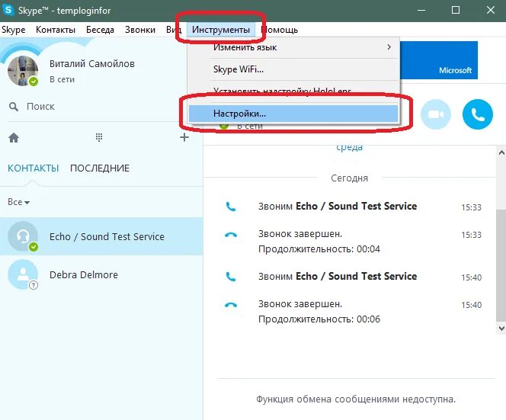This screenshot has width=506, height=420.
Task: Open the Контакты menu
Action: [56, 30]
